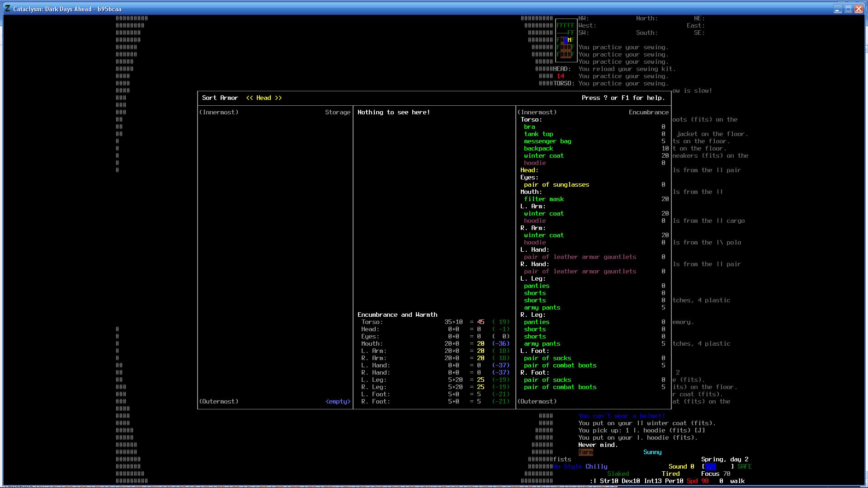Click the left << arrow beside Head
Screen dimensions: 868x488
(250, 98)
